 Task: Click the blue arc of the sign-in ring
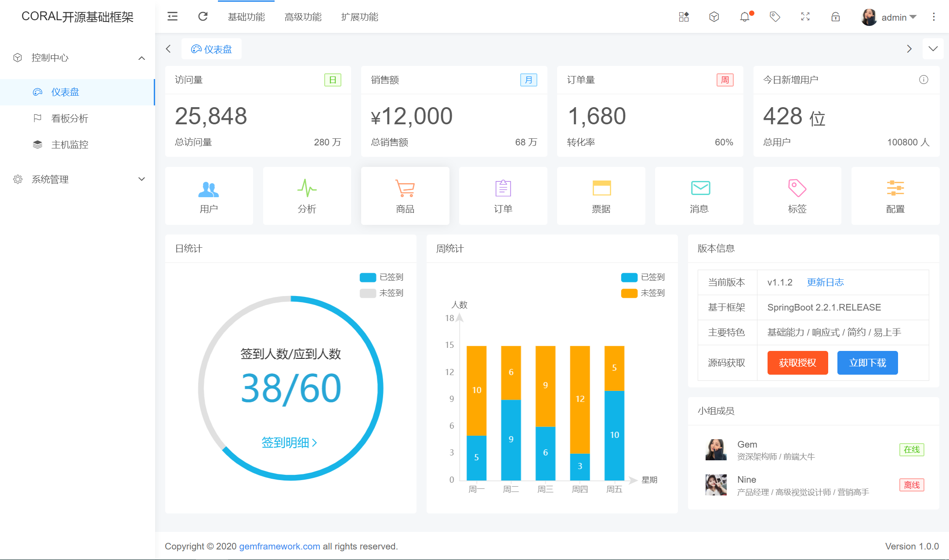(x=380, y=388)
